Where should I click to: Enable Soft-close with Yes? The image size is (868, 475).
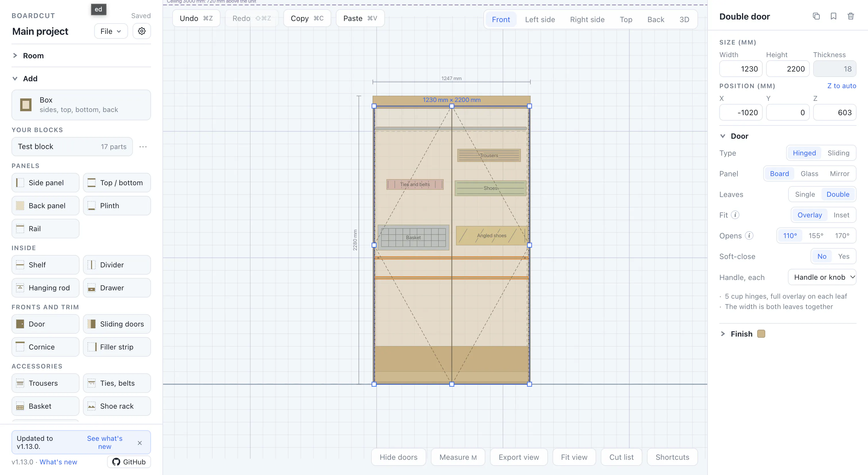843,256
